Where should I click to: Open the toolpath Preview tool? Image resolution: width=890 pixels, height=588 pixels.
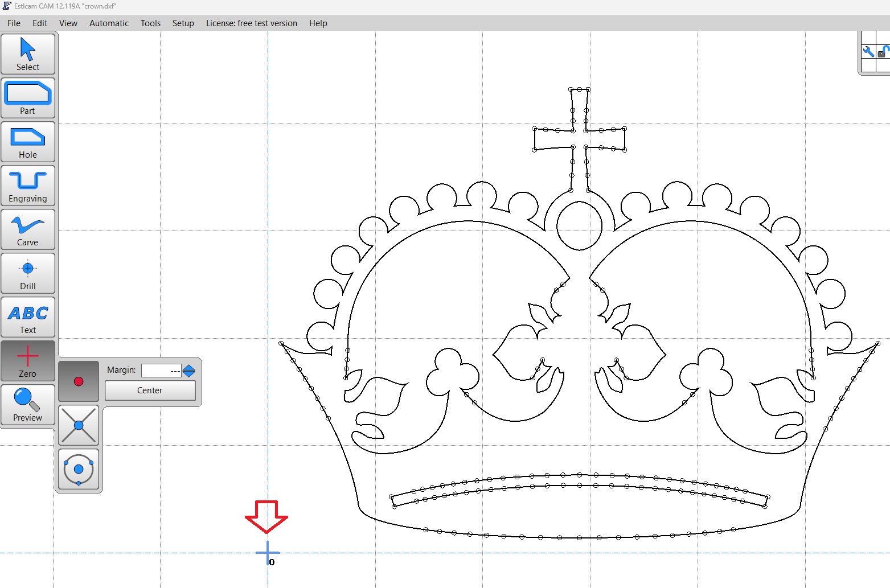tap(28, 405)
